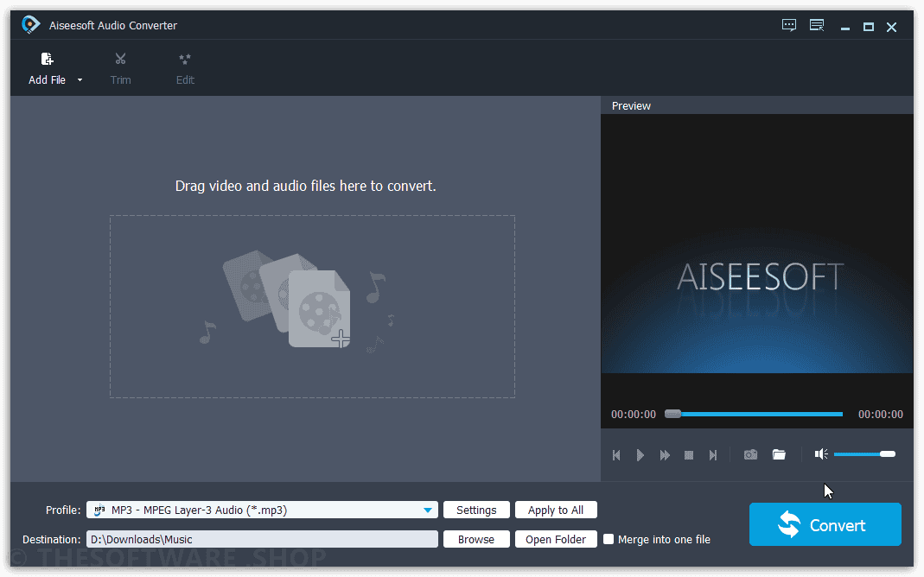
Task: Adjust the volume slider
Action: tap(864, 454)
